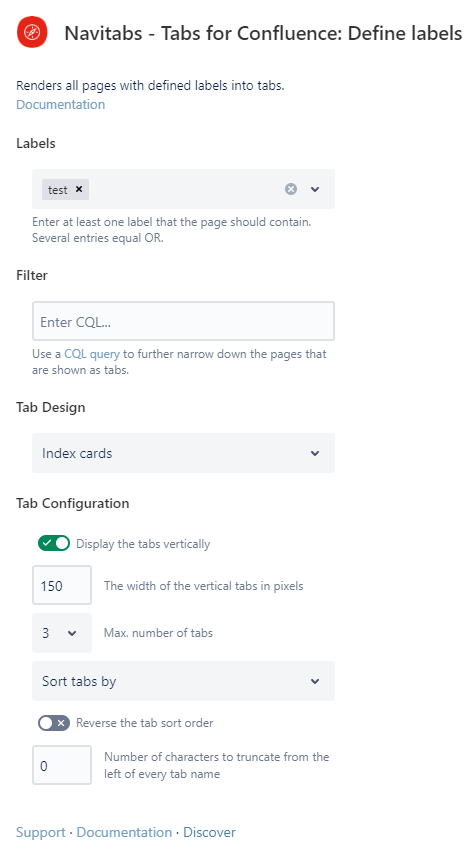The height and width of the screenshot is (849, 470).
Task: Remove the 'test' label chip
Action: tap(79, 189)
